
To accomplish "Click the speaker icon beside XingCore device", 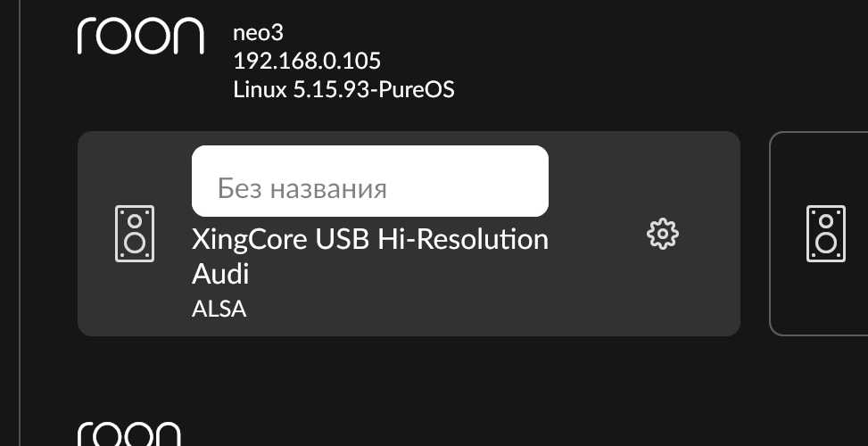I will (x=135, y=234).
